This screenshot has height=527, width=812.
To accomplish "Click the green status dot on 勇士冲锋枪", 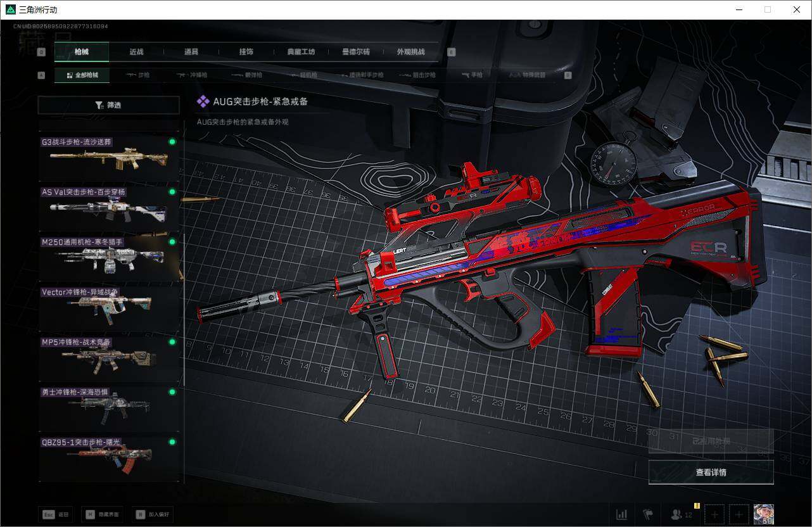I will pyautogui.click(x=172, y=392).
